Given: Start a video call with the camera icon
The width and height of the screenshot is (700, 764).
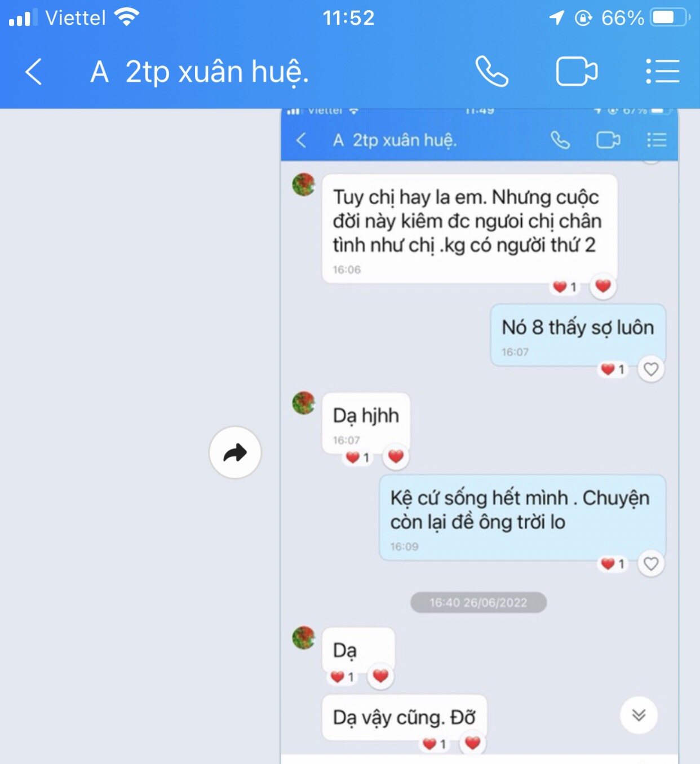Looking at the screenshot, I should coord(577,72).
